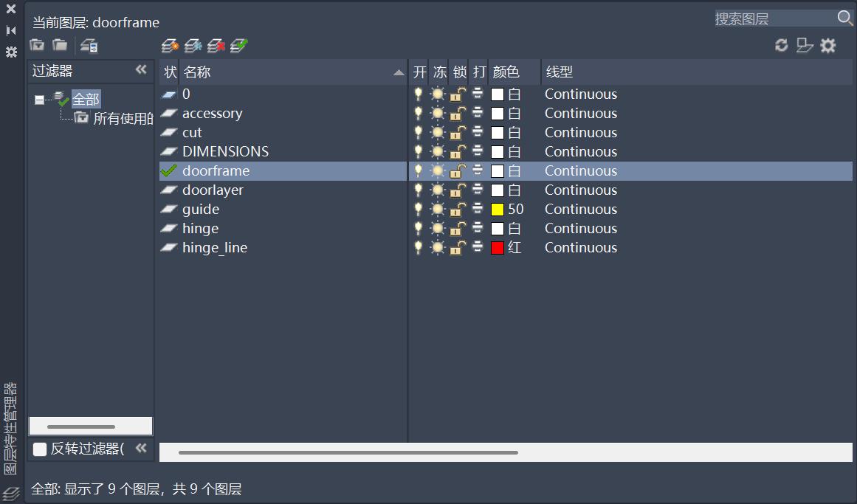Open the Layer States Manager icon
Viewport: 857px width, 504px height.
pyautogui.click(x=89, y=46)
